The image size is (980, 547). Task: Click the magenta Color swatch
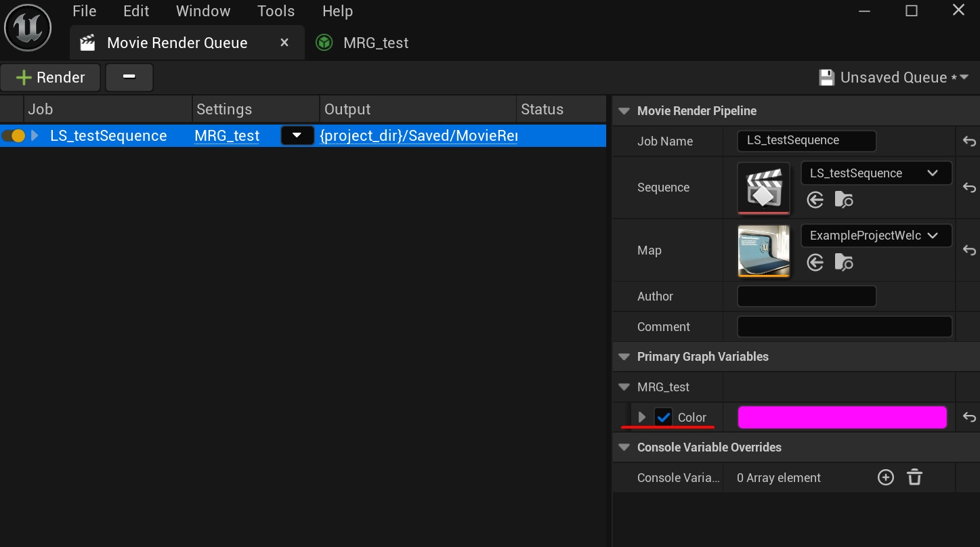coord(841,418)
